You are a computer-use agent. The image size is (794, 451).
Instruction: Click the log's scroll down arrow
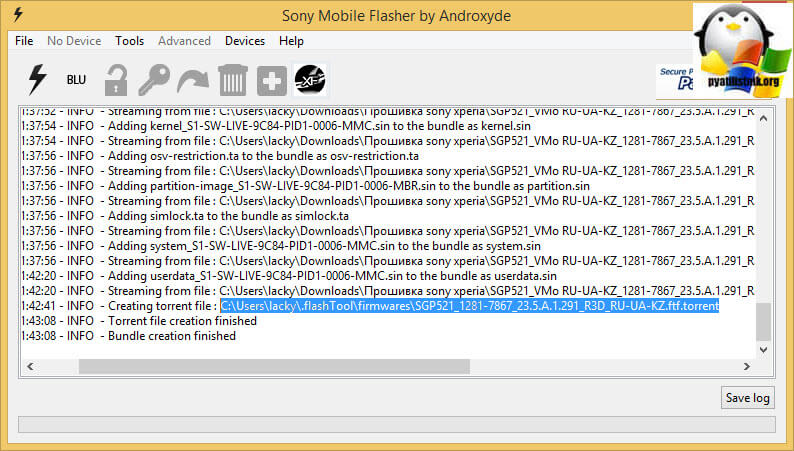[x=764, y=350]
